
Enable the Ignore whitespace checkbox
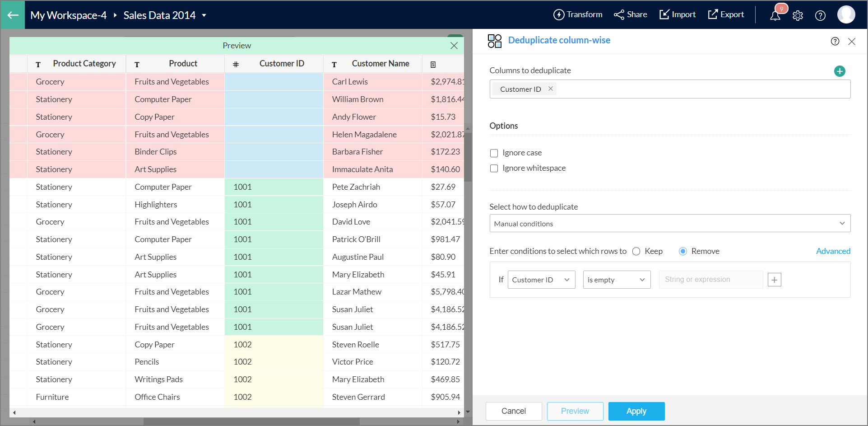(x=494, y=169)
